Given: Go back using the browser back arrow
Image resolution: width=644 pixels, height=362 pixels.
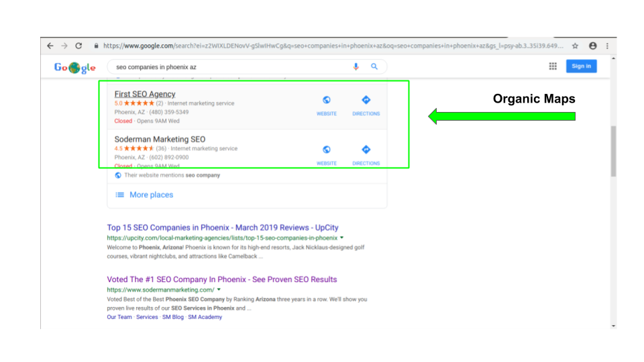Looking at the screenshot, I should (50, 46).
